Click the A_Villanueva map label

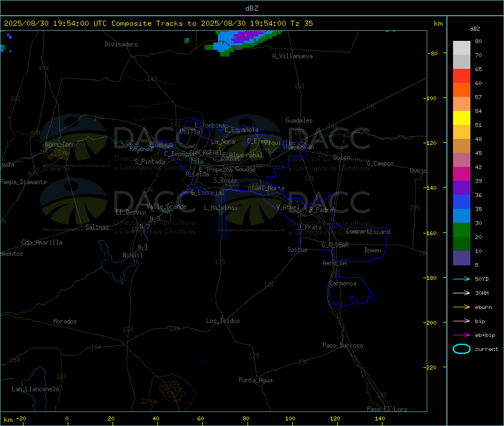tap(292, 56)
